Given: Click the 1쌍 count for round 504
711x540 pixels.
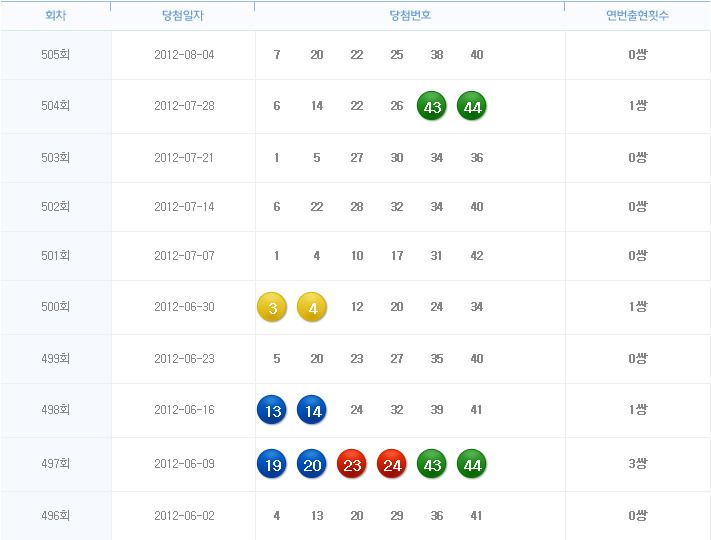Looking at the screenshot, I should (638, 106).
